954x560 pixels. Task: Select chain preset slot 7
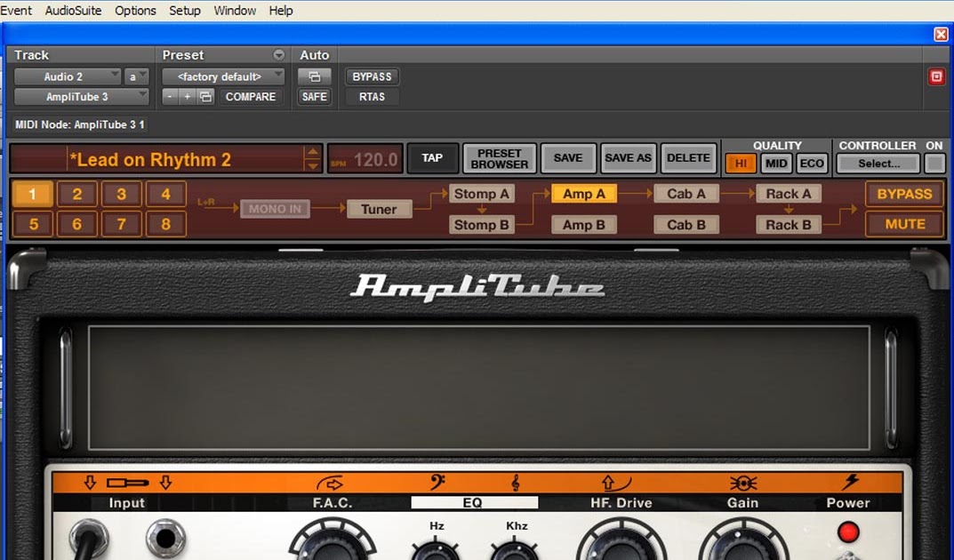pyautogui.click(x=121, y=224)
